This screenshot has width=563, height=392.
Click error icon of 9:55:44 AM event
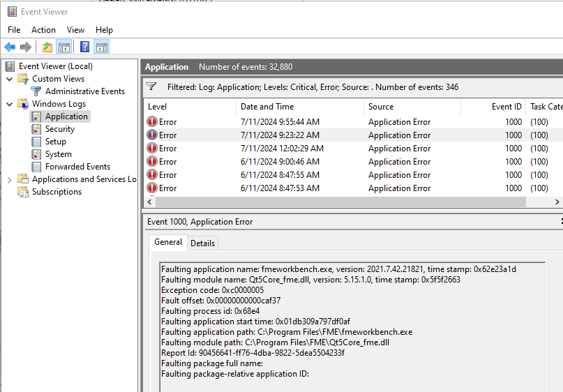[x=152, y=121]
